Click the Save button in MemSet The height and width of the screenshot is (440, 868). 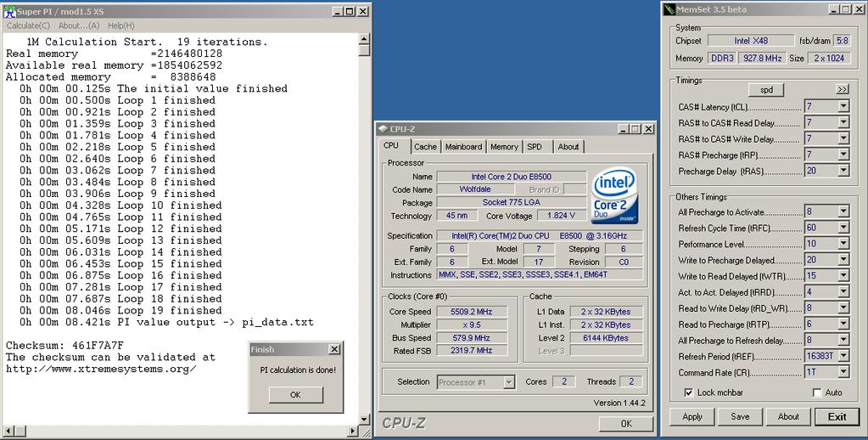(x=740, y=417)
